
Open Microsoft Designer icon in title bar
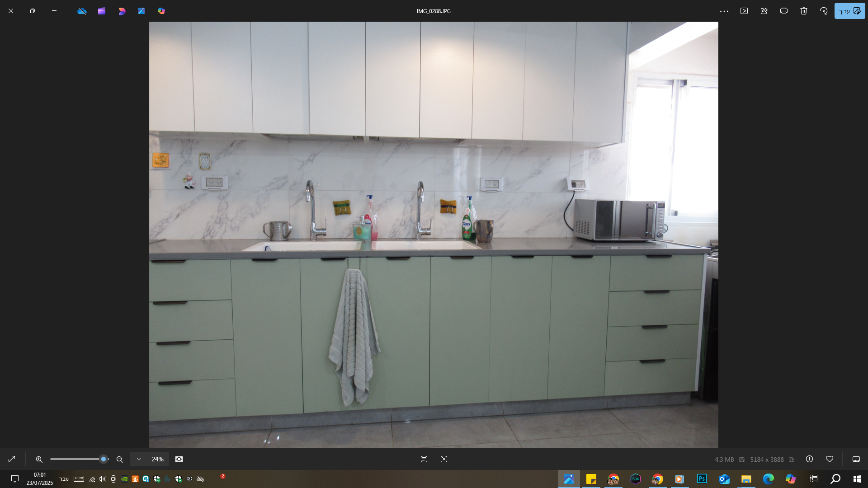[122, 11]
